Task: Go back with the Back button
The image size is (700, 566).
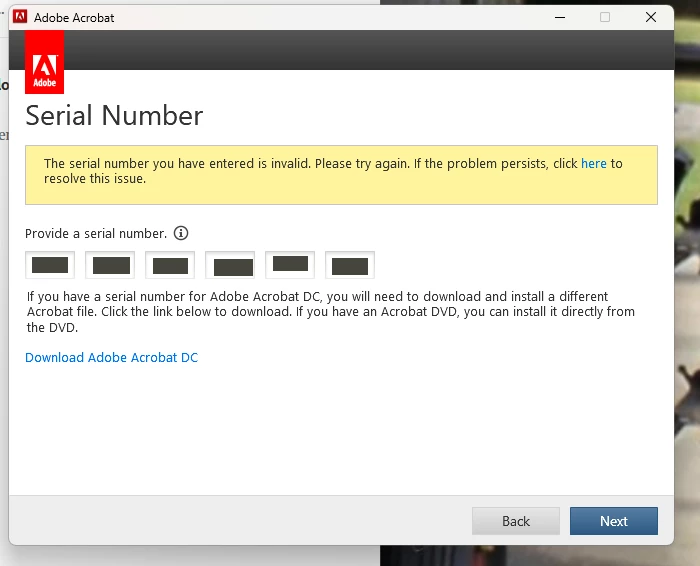Action: (516, 520)
